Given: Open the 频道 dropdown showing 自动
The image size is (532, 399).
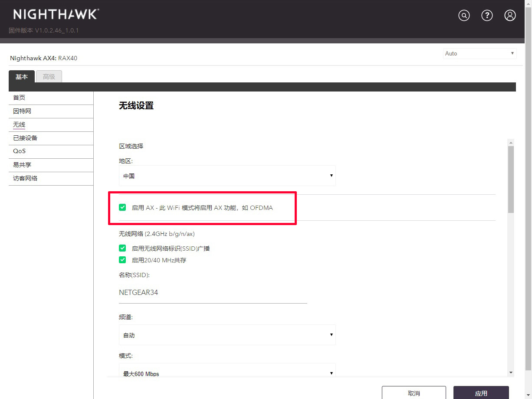Looking at the screenshot, I should (x=227, y=335).
